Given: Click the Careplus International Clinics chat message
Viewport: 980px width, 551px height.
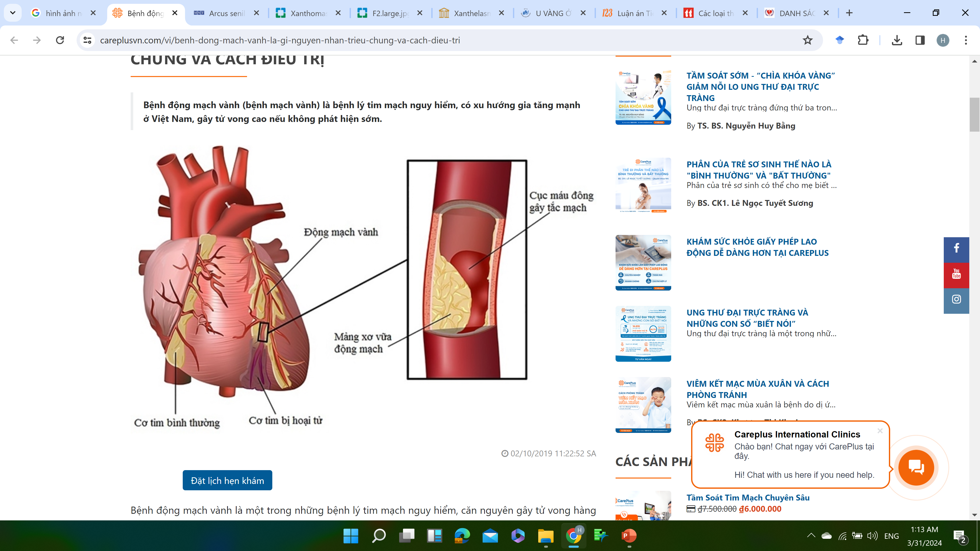Looking at the screenshot, I should point(791,454).
